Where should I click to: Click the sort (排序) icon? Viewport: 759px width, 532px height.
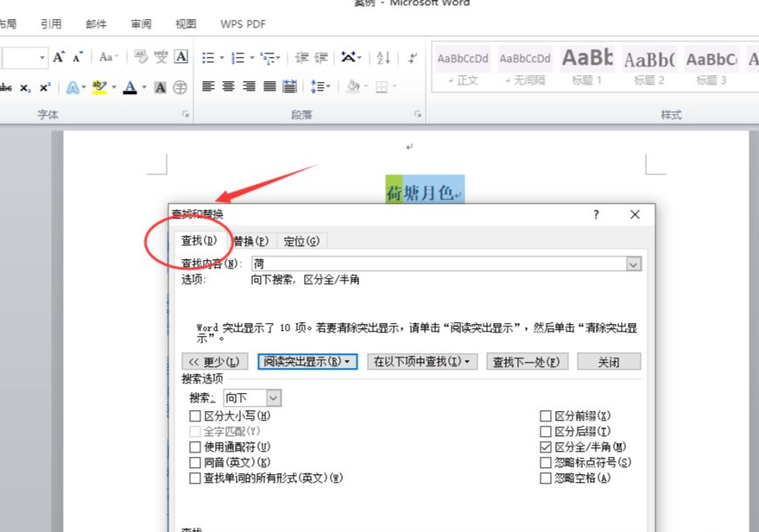point(381,58)
